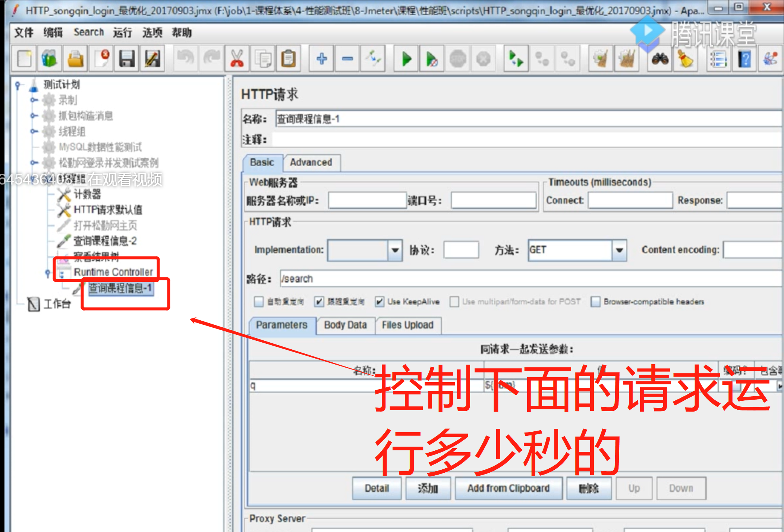Expand the 录制 tree node
784x532 pixels.
(x=34, y=100)
